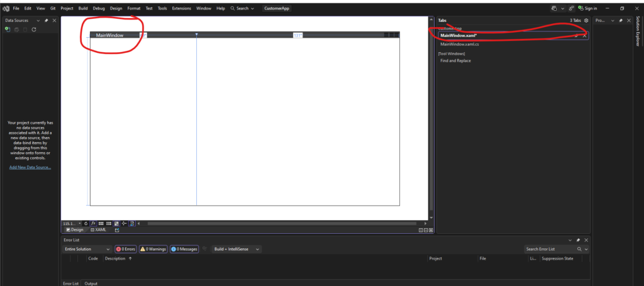Switch to vertical split view
This screenshot has height=286, width=644.
(421, 230)
